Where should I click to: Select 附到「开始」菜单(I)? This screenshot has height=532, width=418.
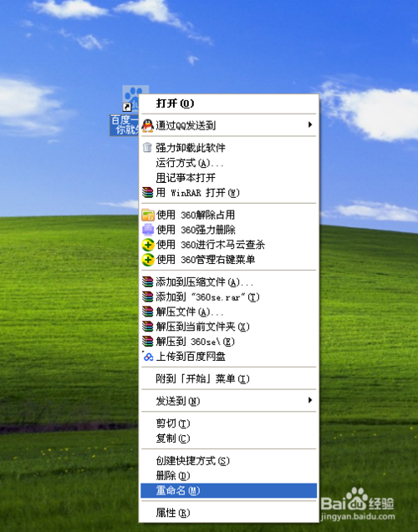229,378
